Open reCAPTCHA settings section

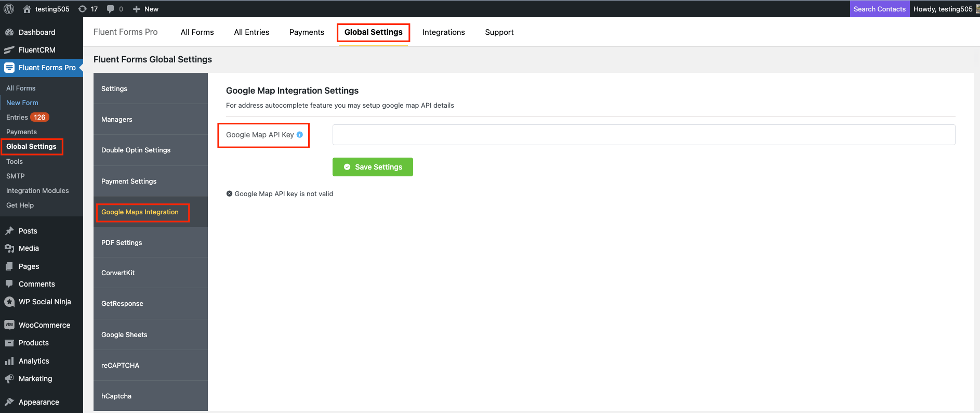click(151, 365)
